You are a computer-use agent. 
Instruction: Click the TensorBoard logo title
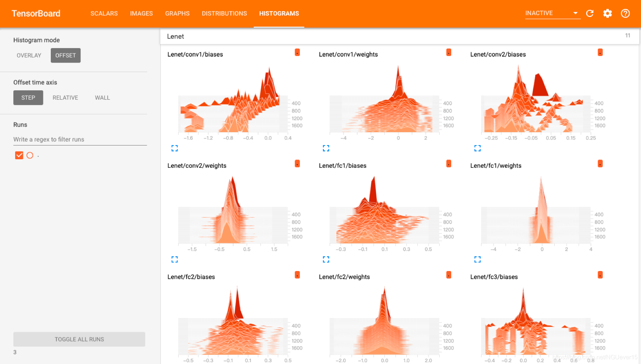(x=36, y=13)
